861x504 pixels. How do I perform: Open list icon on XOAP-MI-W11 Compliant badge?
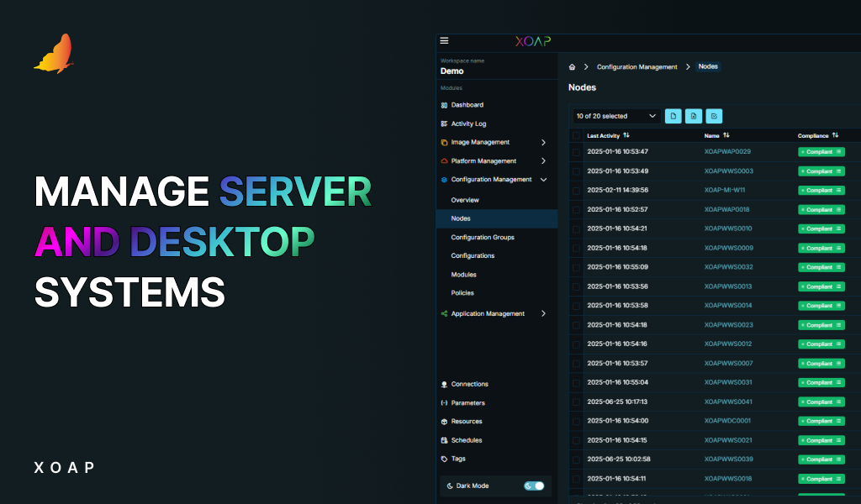coord(838,191)
